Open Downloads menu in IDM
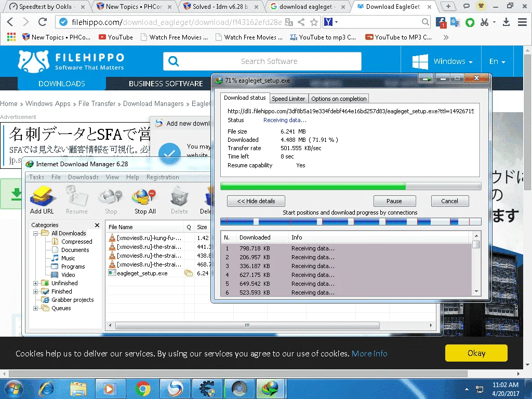This screenshot has width=532, height=399. pos(83,177)
